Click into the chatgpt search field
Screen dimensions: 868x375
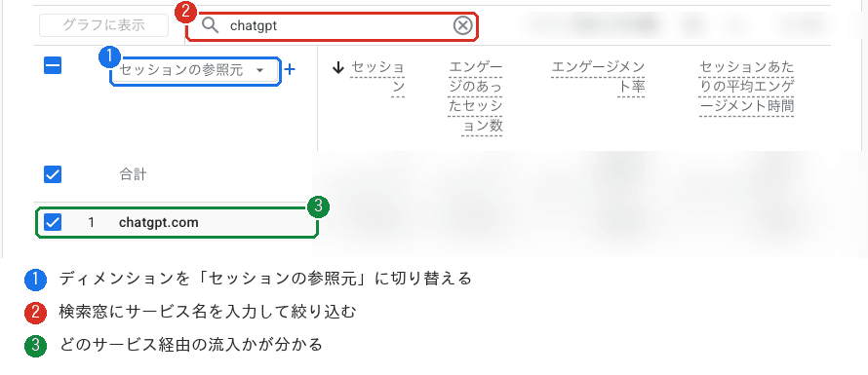[x=333, y=26]
